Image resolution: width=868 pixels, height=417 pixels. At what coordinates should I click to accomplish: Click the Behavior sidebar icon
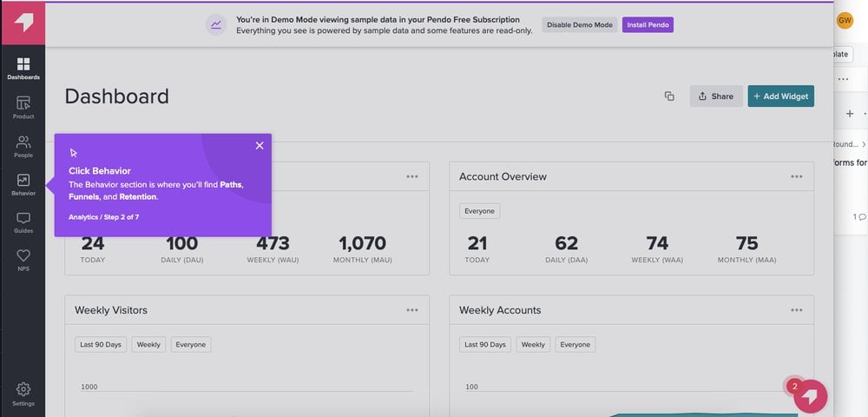point(23,184)
